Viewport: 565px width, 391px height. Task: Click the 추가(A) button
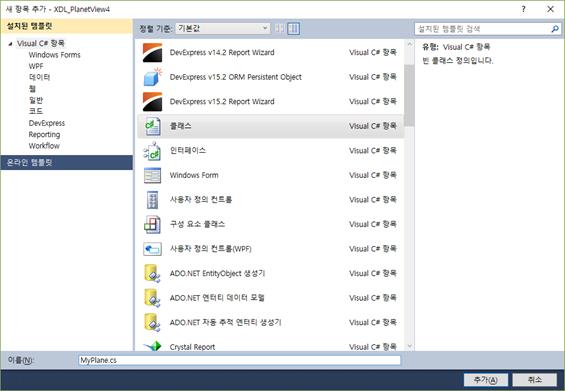tap(486, 379)
